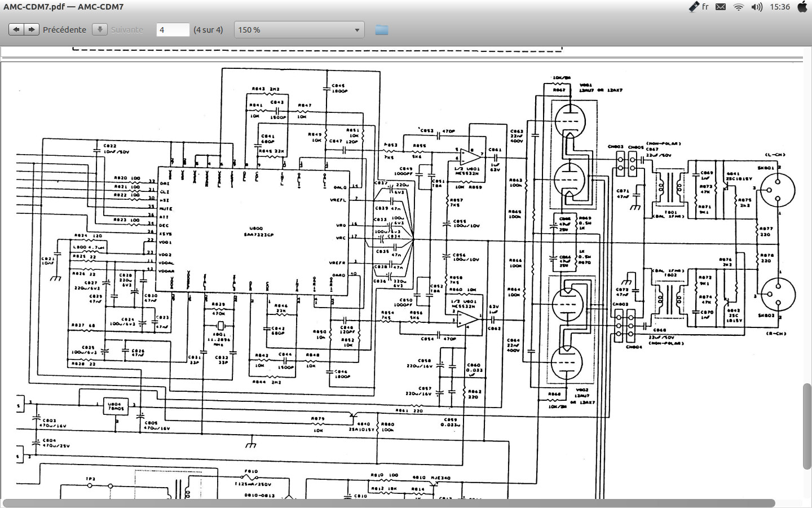Click the 15:36 clock

[780, 7]
